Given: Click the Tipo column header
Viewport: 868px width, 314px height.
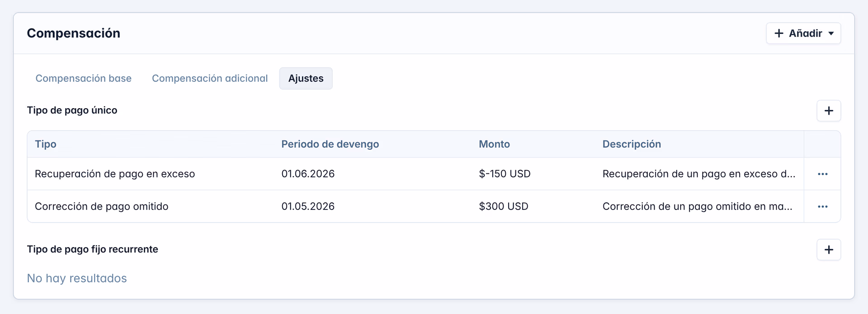Looking at the screenshot, I should pos(46,144).
